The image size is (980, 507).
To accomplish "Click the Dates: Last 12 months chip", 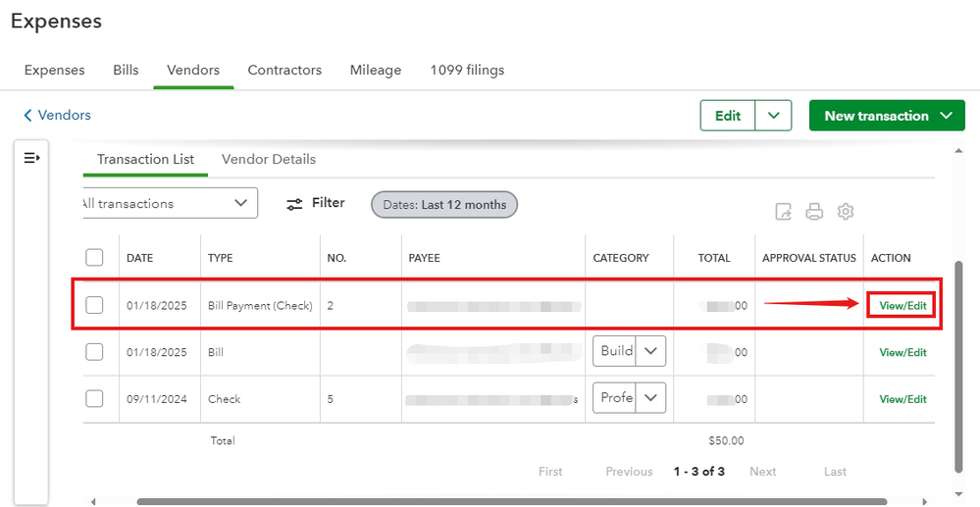I will click(444, 205).
